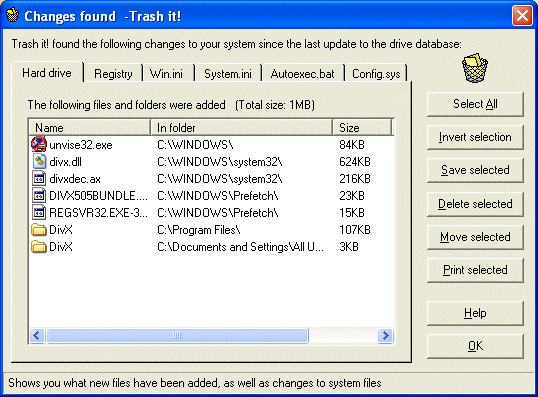Click the Move selected button
The image size is (538, 397).
coord(475,237)
